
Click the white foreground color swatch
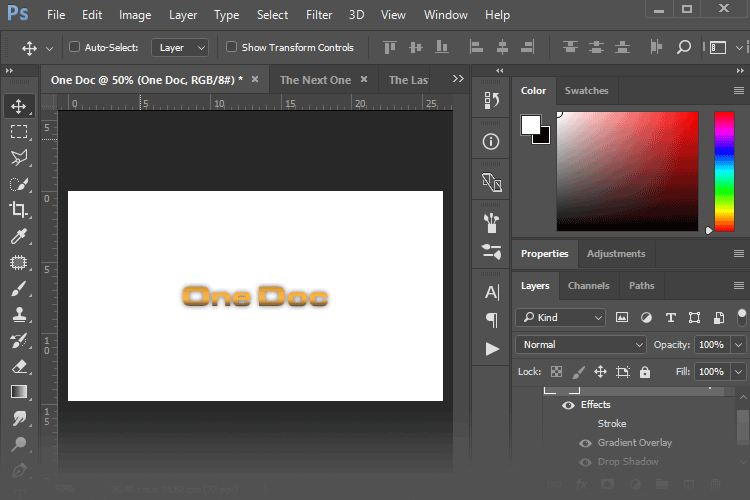click(529, 124)
